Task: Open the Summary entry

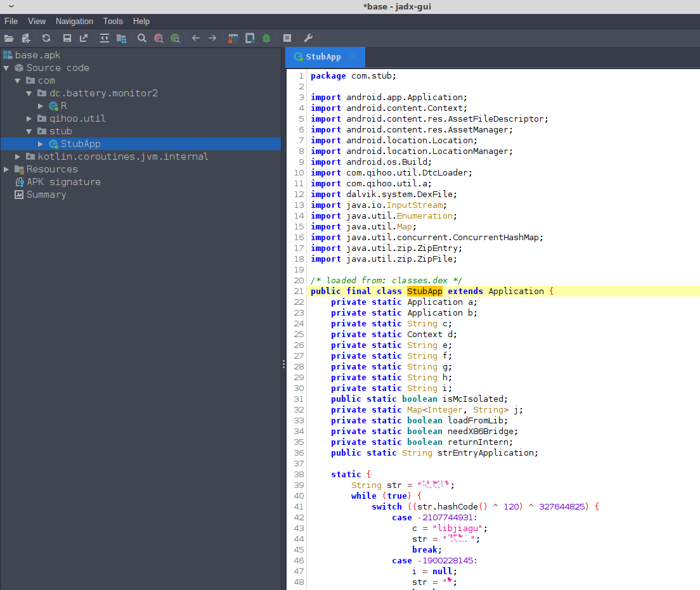Action: tap(46, 195)
